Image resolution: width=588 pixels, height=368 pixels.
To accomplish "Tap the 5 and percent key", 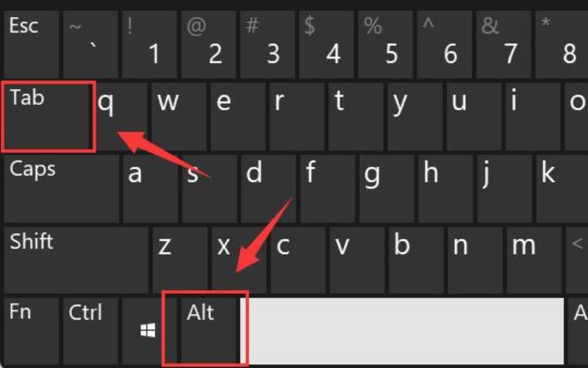I will 385,44.
